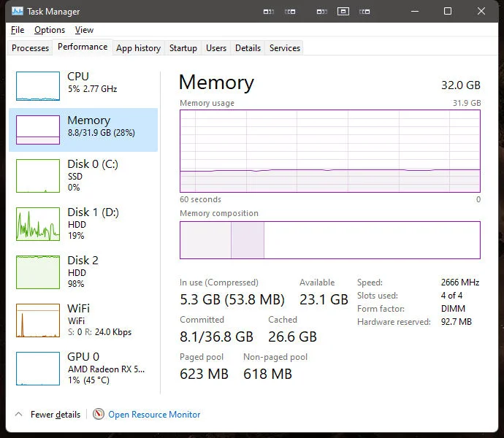
Task: Click the '8.1/36.8 GB' committed value
Action: click(217, 337)
